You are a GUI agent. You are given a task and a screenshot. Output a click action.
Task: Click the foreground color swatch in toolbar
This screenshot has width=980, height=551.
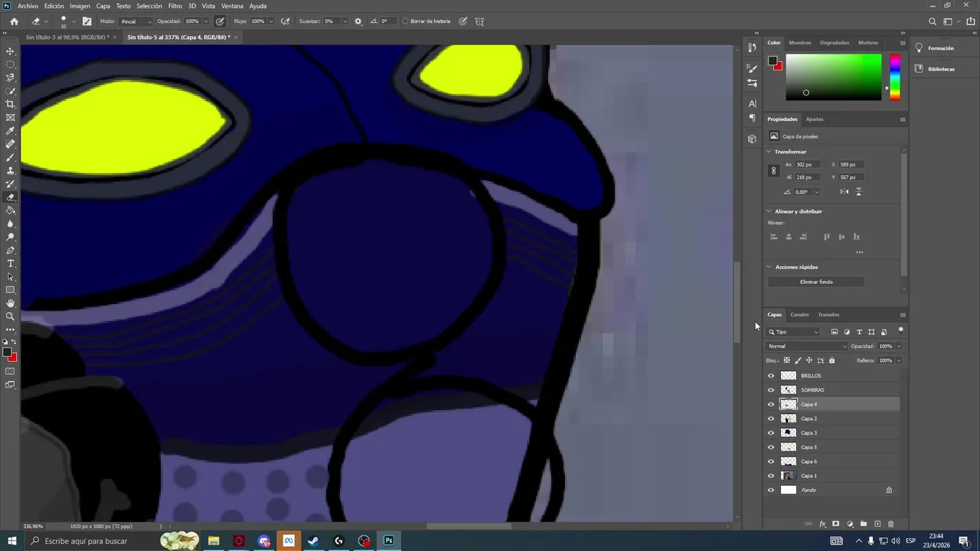coord(7,353)
